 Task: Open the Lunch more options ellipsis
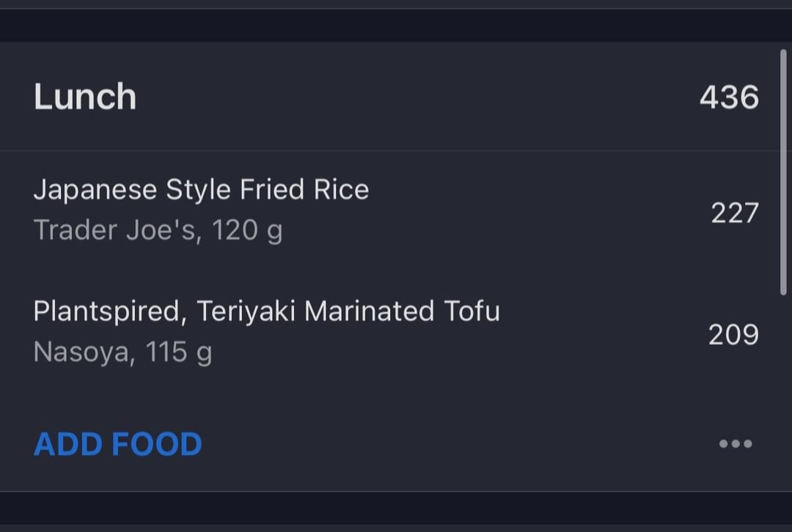[x=736, y=443]
